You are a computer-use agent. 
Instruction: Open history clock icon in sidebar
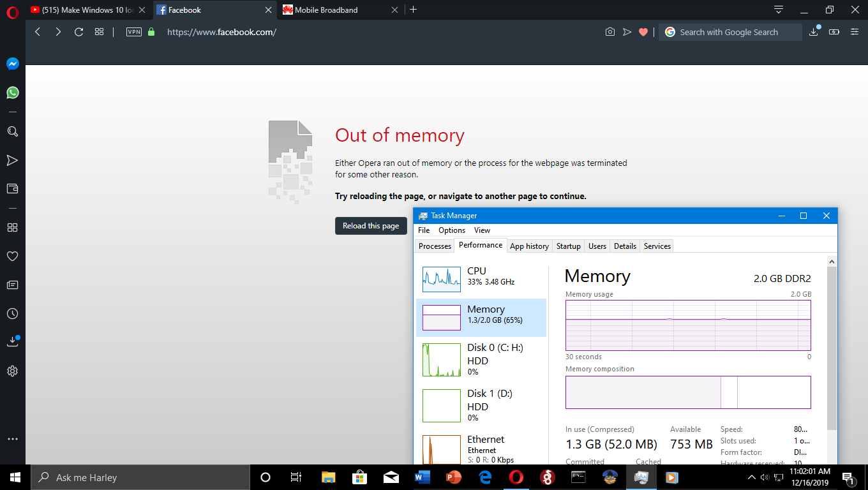(x=12, y=314)
